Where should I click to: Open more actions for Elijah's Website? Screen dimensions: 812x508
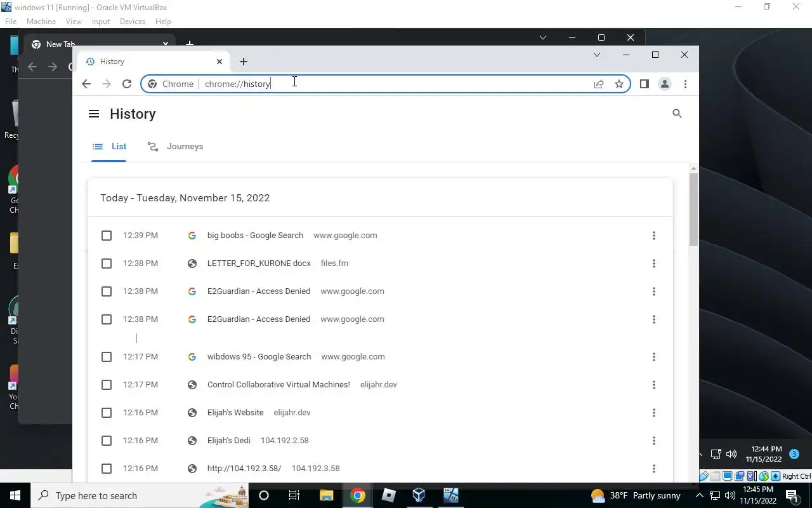coord(654,413)
